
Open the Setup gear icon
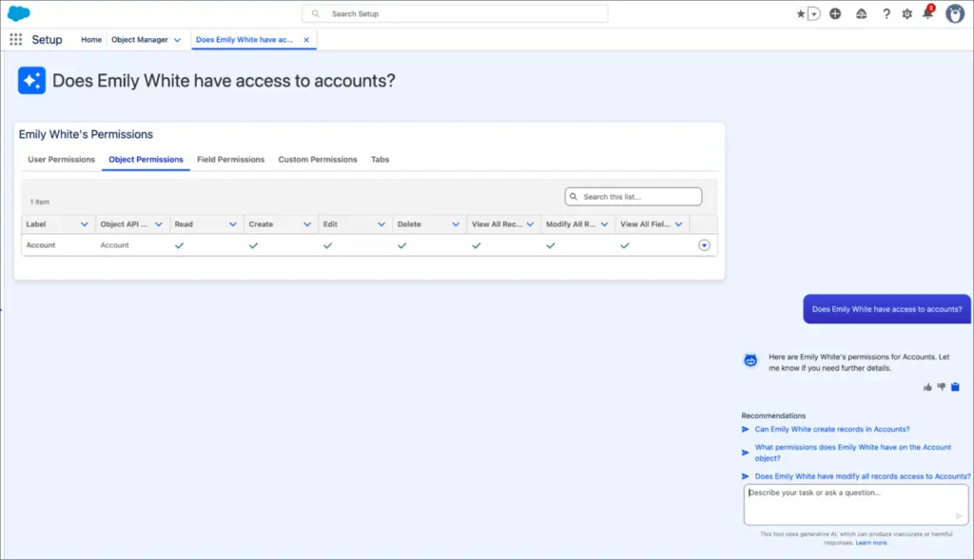(x=906, y=13)
